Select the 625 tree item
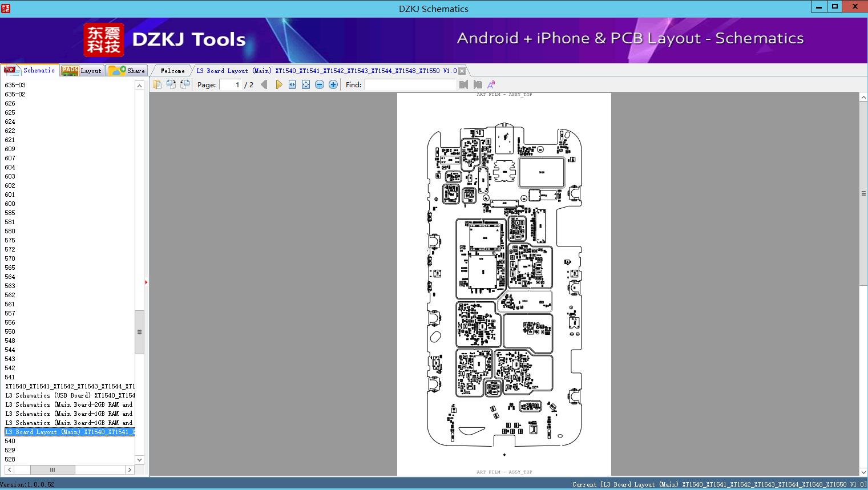 (10, 112)
